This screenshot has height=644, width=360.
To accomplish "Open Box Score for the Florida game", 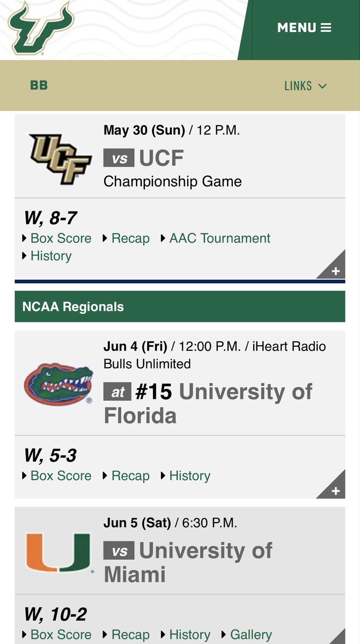I will (x=57, y=476).
